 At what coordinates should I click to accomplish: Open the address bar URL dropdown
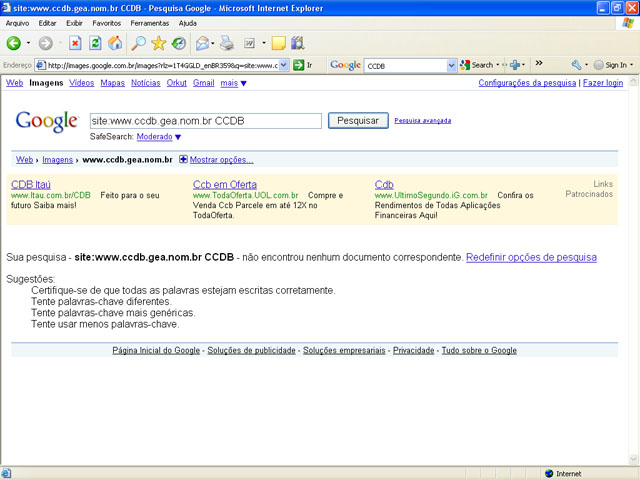coord(284,65)
